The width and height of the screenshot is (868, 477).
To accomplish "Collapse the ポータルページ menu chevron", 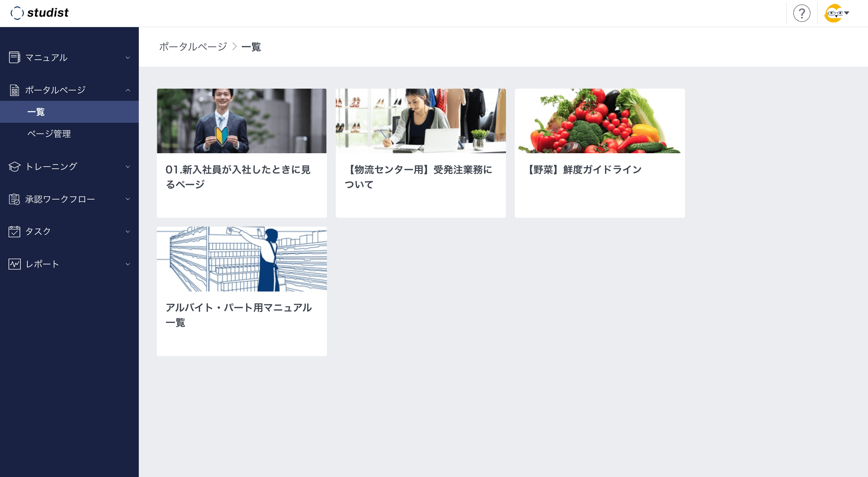I will coord(128,90).
